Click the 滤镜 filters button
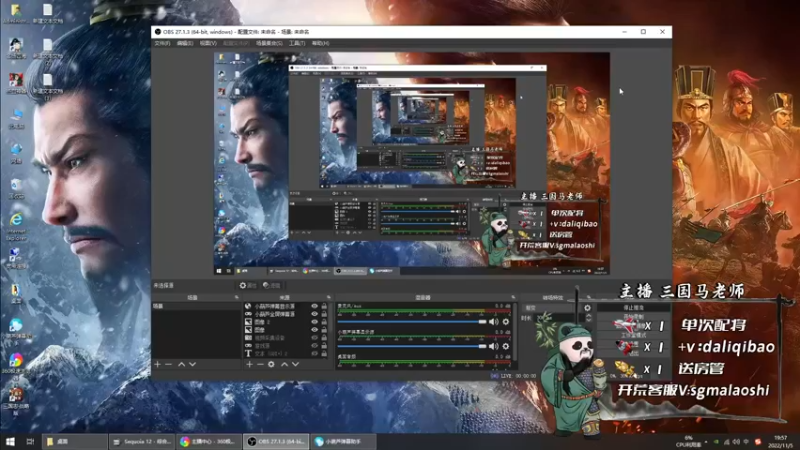Image resolution: width=800 pixels, height=450 pixels. (x=271, y=285)
